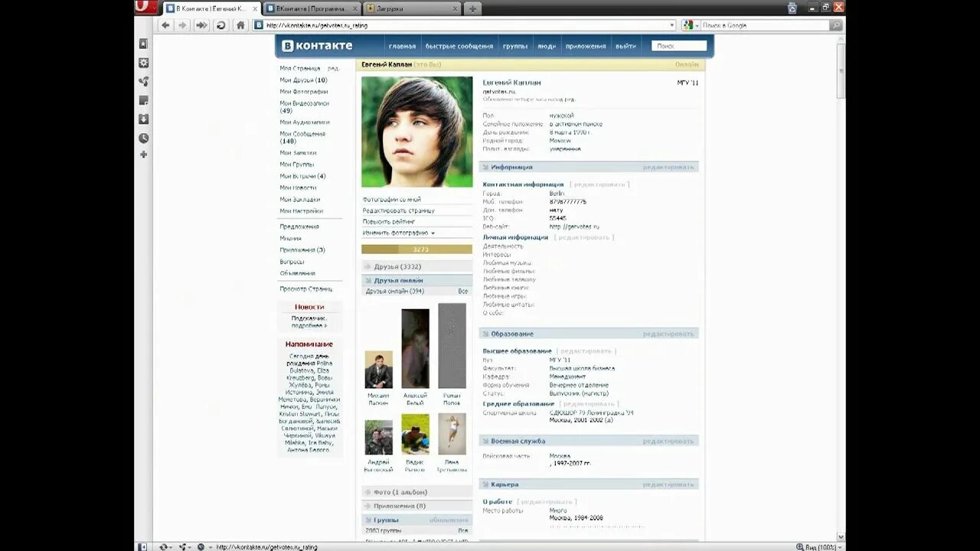
Task: Open the closed tabs trash icon
Action: (792, 8)
